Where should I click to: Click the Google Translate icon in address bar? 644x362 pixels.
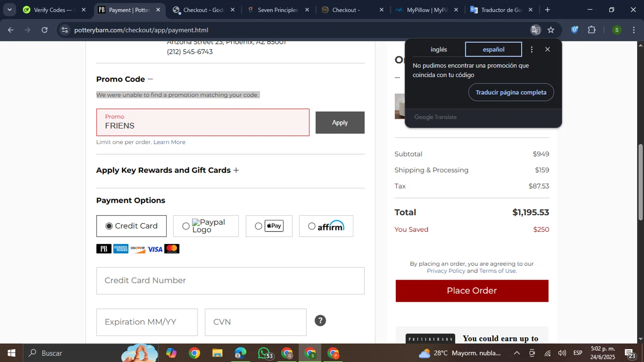tap(535, 30)
